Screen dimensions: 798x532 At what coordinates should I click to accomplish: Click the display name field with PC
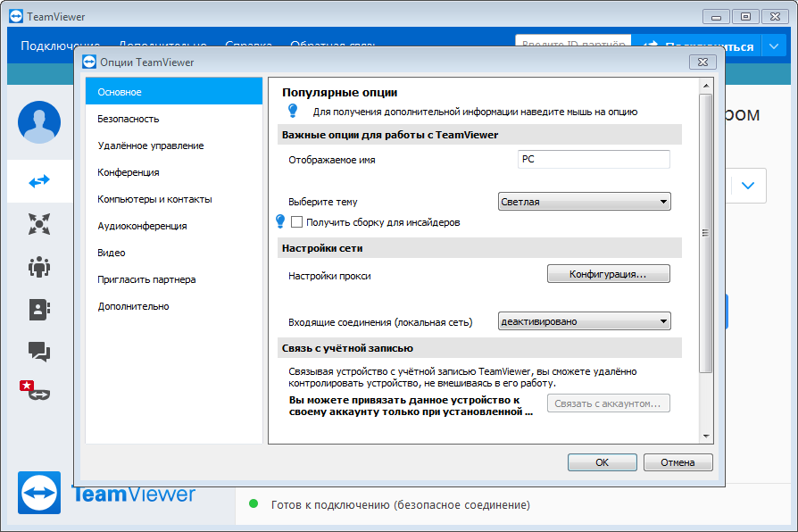tap(593, 159)
